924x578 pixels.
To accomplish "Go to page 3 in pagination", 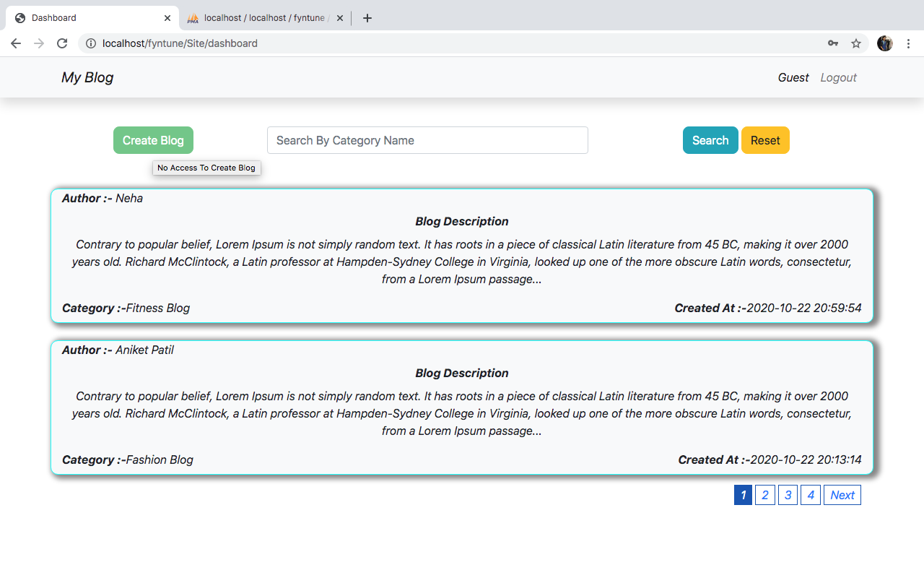I will (788, 495).
